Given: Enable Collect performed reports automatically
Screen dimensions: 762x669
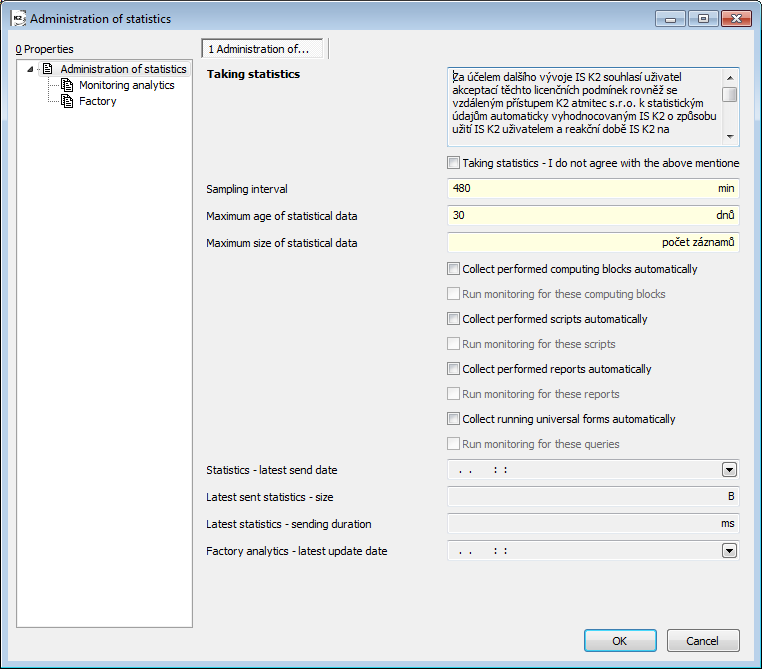Looking at the screenshot, I should pyautogui.click(x=453, y=369).
